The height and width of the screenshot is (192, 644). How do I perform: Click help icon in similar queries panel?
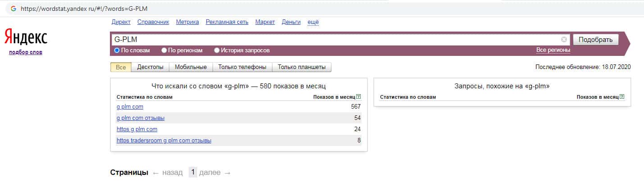click(x=622, y=97)
